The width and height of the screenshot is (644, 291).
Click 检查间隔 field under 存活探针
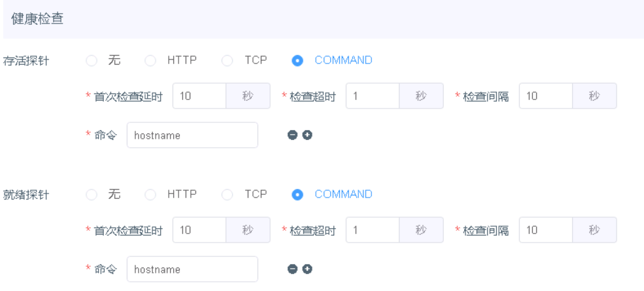coord(545,96)
